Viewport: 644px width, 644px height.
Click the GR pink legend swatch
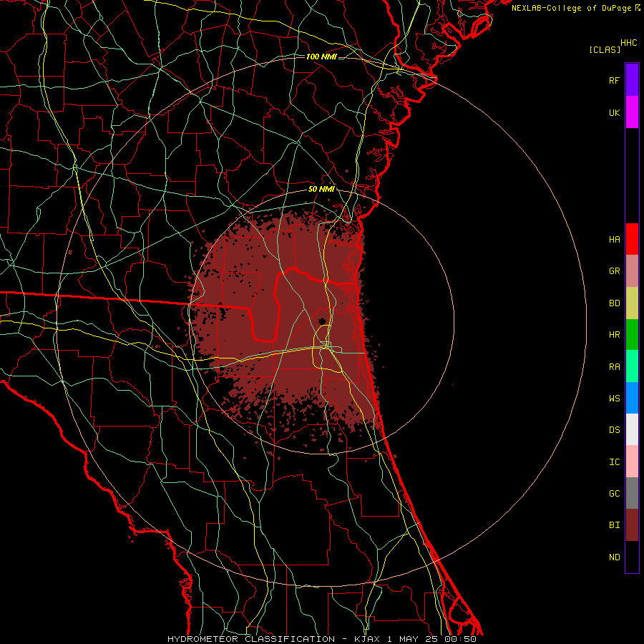pos(632,271)
